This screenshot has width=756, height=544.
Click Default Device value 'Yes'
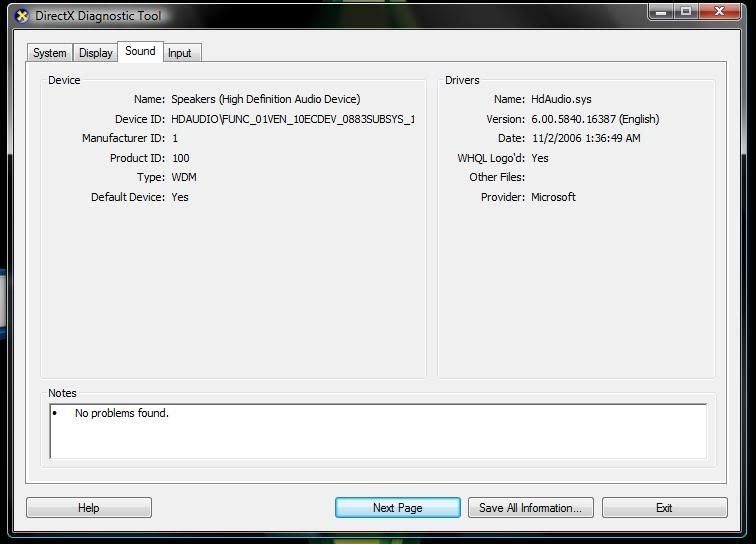click(x=180, y=197)
